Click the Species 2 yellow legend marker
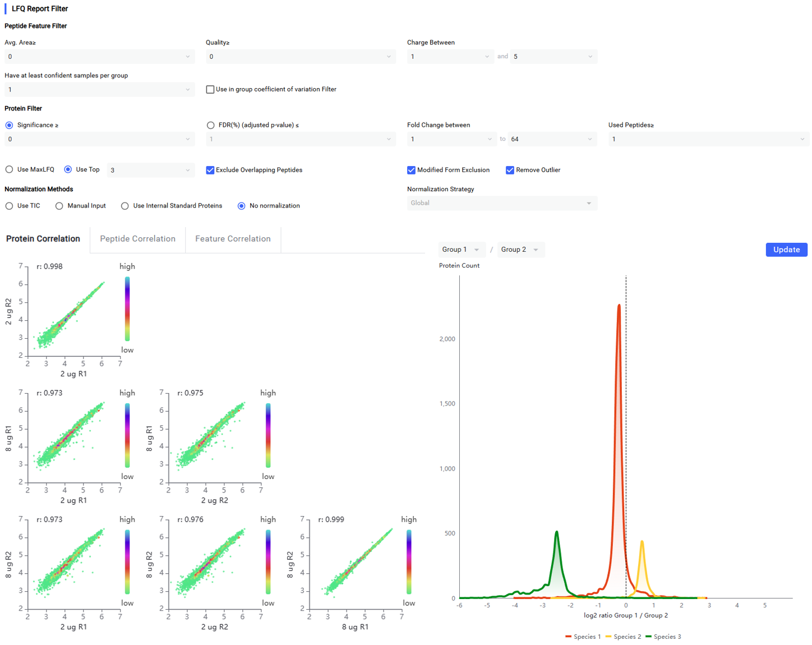Viewport: 812px width, 645px height. coord(608,637)
